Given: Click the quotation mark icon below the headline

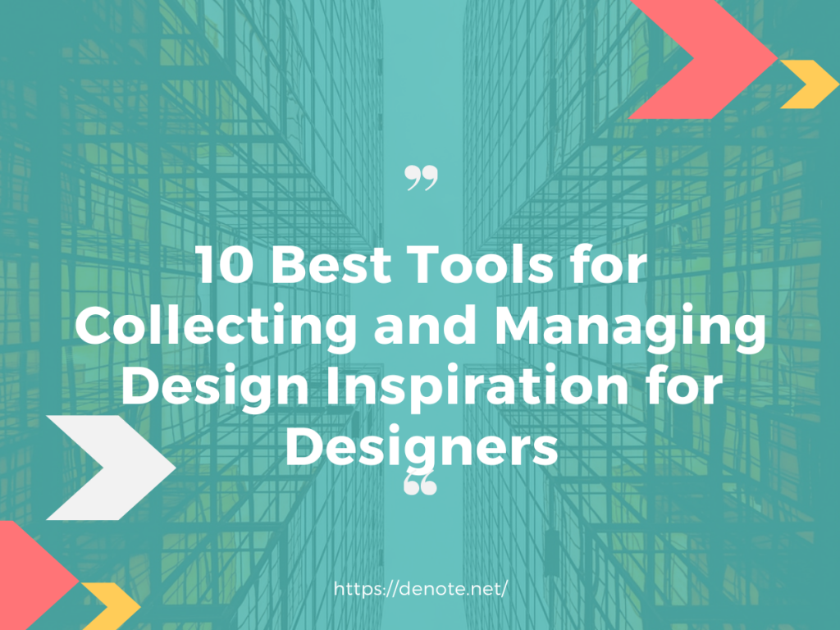Looking at the screenshot, I should click(x=422, y=486).
